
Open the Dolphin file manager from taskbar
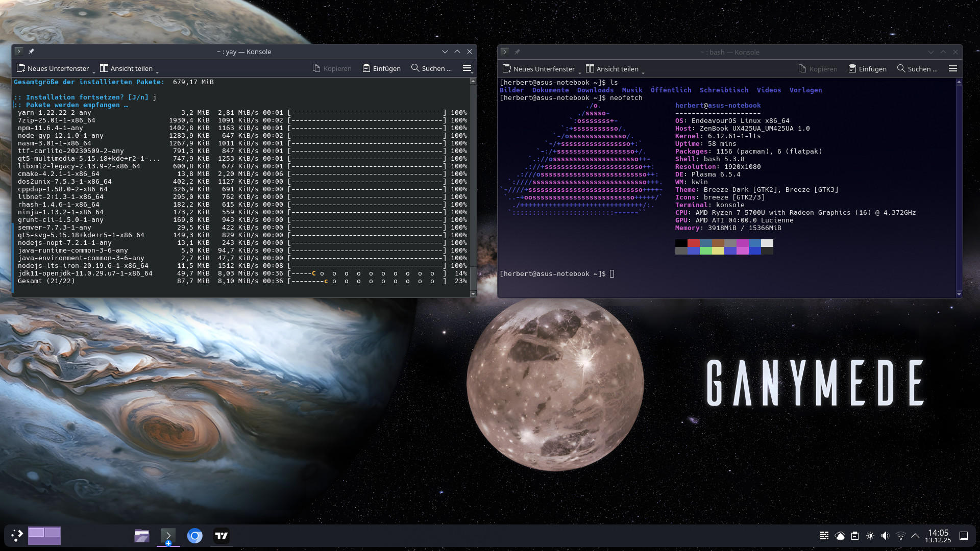[142, 536]
